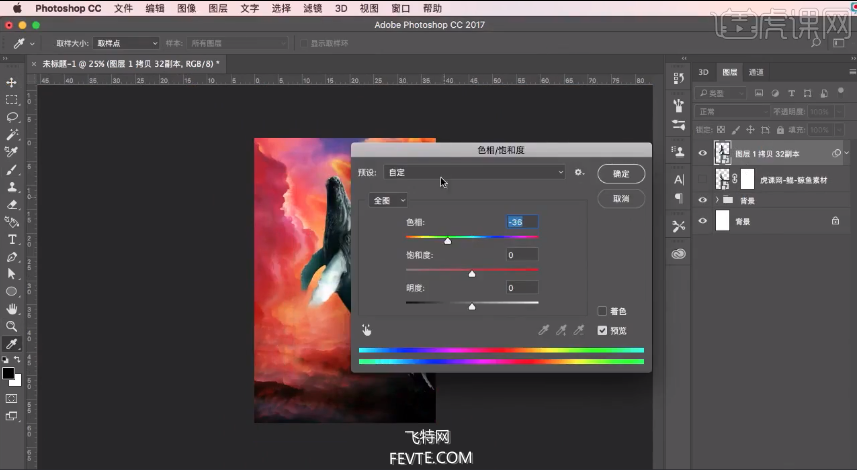Open layer filter 类型 dropdown

[x=721, y=93]
